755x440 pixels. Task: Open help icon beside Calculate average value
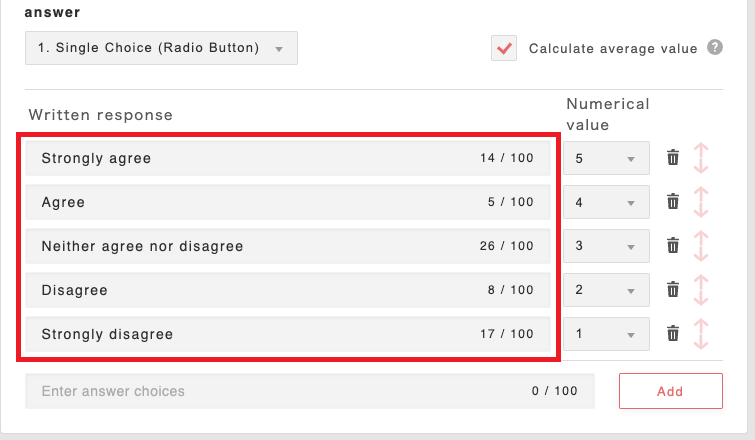[715, 47]
